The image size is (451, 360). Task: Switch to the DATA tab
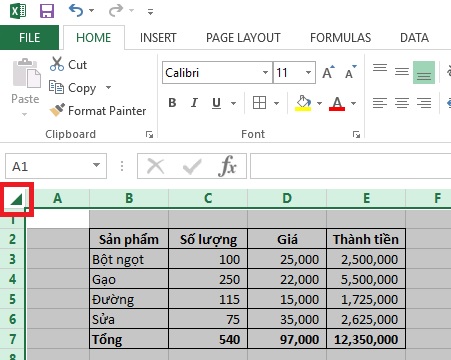pos(414,38)
